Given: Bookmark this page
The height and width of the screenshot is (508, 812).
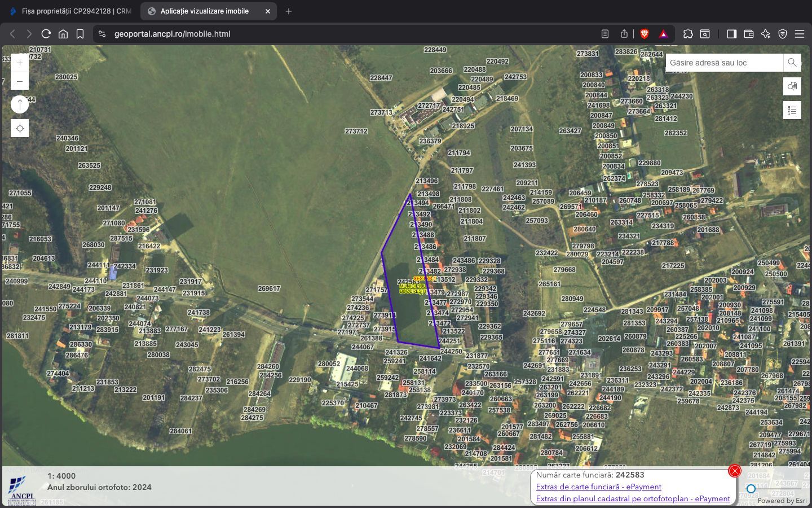Looking at the screenshot, I should click(x=80, y=34).
